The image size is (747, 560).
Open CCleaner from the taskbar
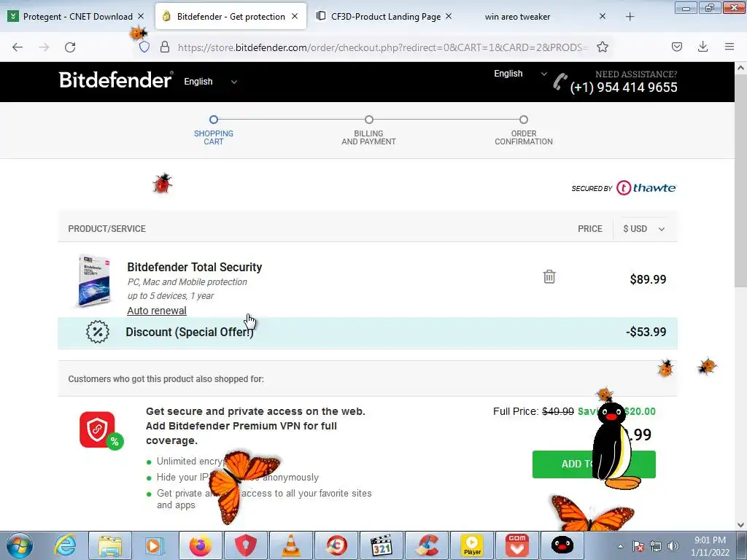pyautogui.click(x=427, y=545)
